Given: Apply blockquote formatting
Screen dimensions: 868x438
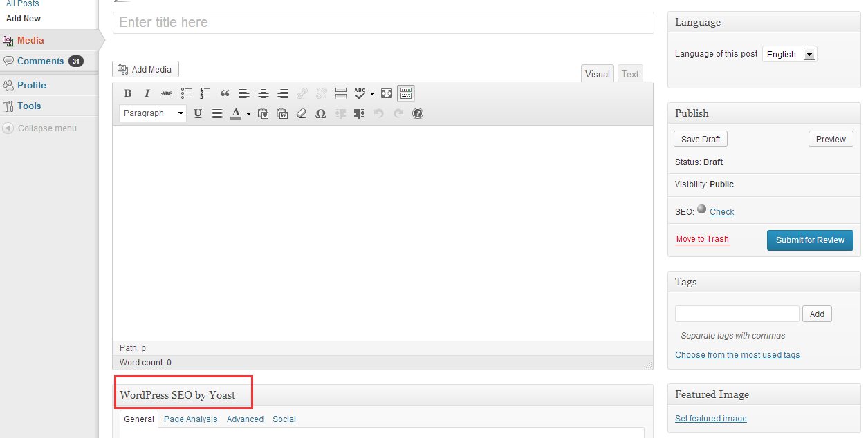Looking at the screenshot, I should click(x=225, y=93).
